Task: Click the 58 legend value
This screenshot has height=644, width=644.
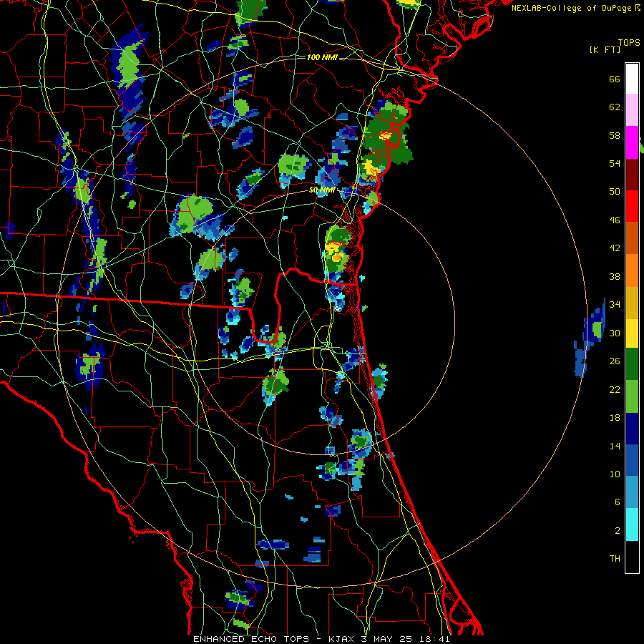Action: pos(615,135)
